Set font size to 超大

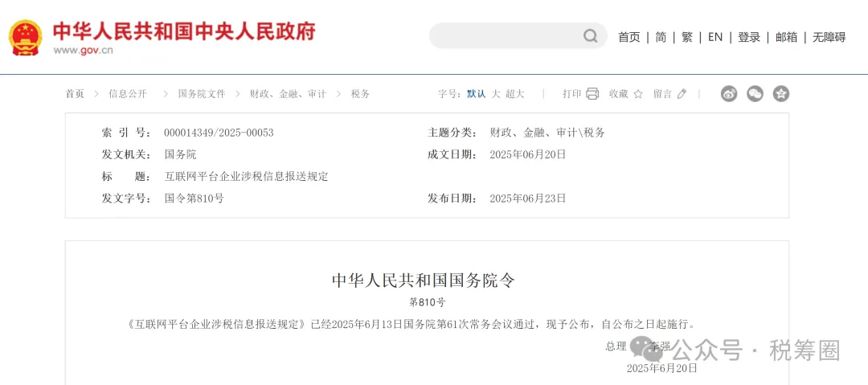point(515,94)
